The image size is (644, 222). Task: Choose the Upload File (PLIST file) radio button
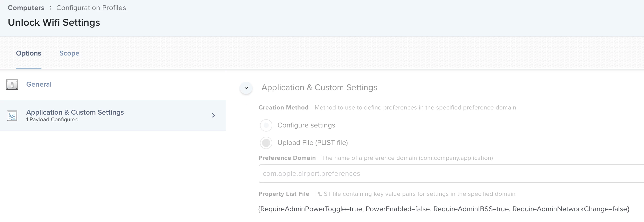click(266, 143)
